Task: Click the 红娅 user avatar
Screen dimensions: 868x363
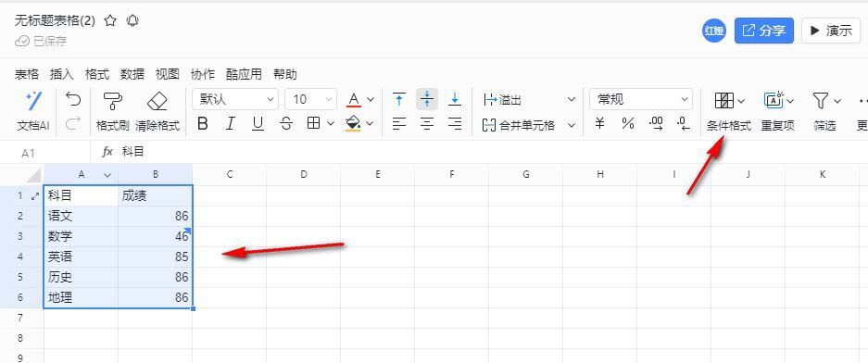Action: pos(714,31)
